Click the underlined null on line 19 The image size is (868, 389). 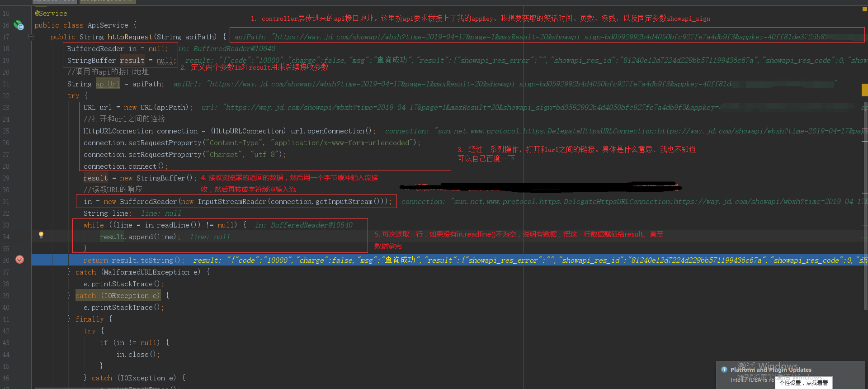click(165, 61)
